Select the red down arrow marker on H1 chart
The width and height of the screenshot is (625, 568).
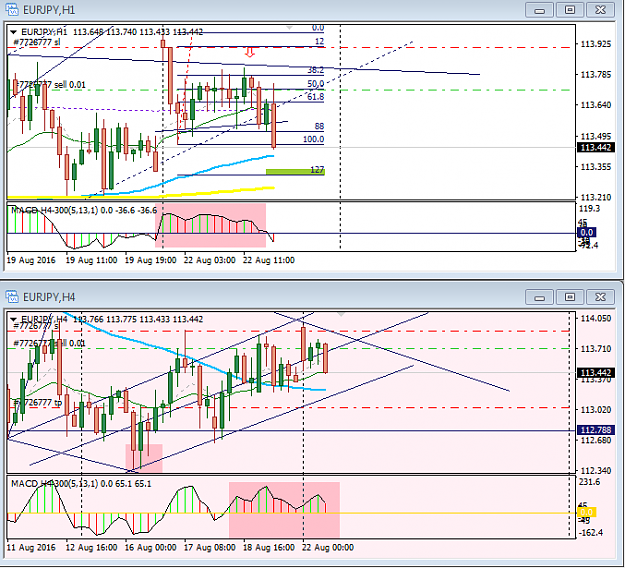pyautogui.click(x=250, y=52)
